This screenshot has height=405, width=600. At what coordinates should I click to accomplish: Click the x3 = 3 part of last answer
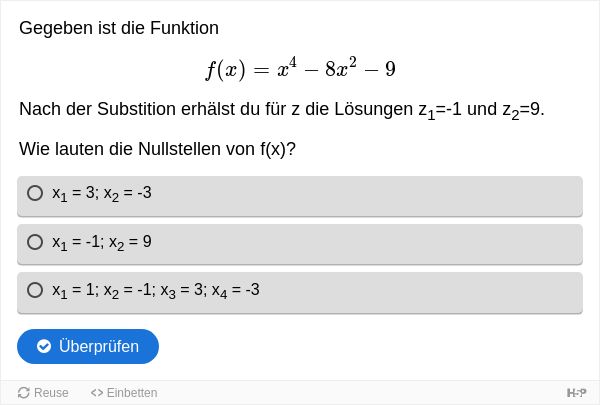[x=182, y=291]
